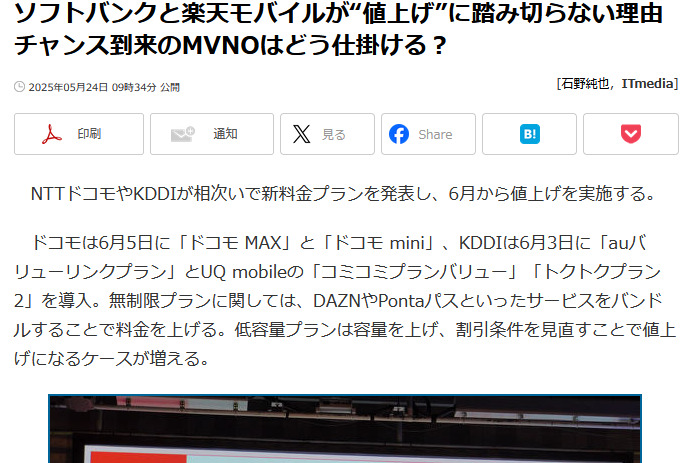Click the clock icon beside the publish date
Viewport: 685px width, 463px height.
[x=19, y=86]
